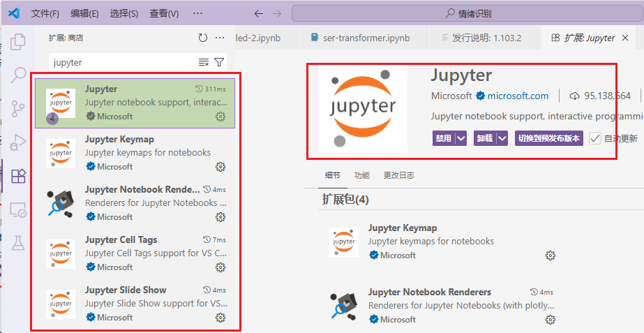Viewport: 644px width, 333px height.
Task: Open the Edit menu
Action: tap(84, 13)
